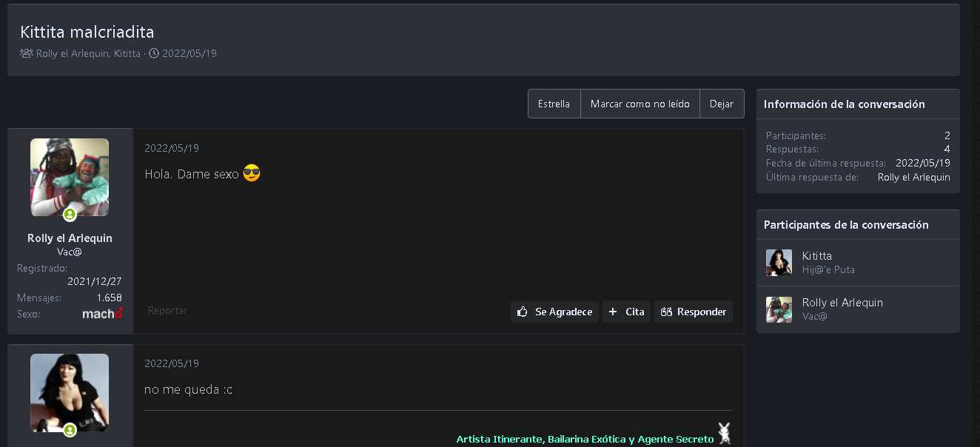Viewport: 980px width, 447px height.
Task: Mark conversation as unread with Marcar como no leído
Action: point(640,104)
